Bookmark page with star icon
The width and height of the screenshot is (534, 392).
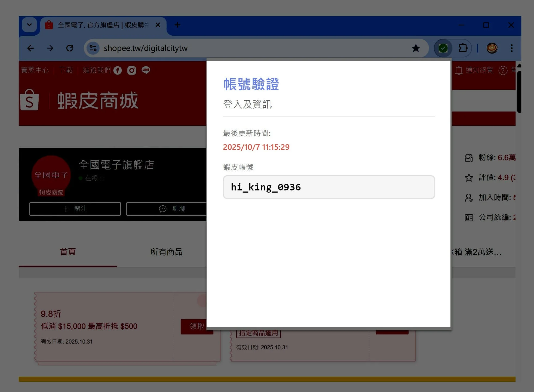[x=416, y=48]
